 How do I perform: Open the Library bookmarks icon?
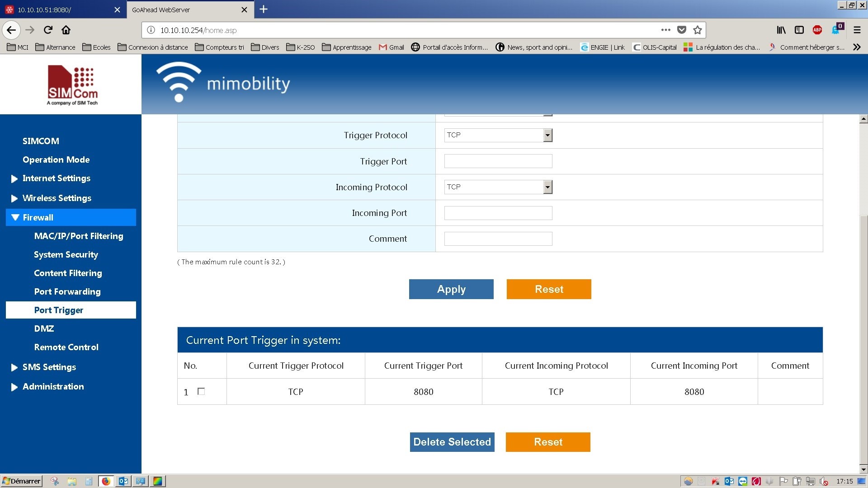point(781,30)
